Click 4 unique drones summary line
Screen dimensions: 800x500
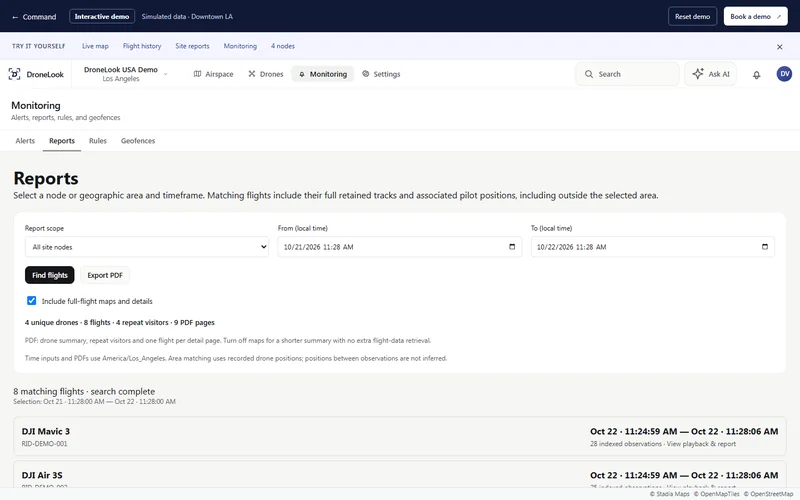(119, 322)
